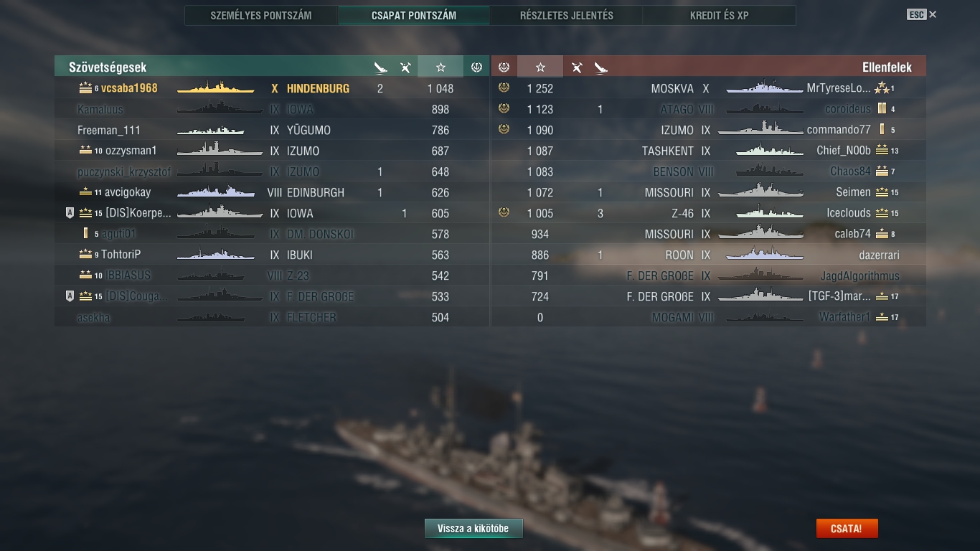Sort enemies by medal achievements icon
Screen dimensions: 980x551
coord(504,67)
